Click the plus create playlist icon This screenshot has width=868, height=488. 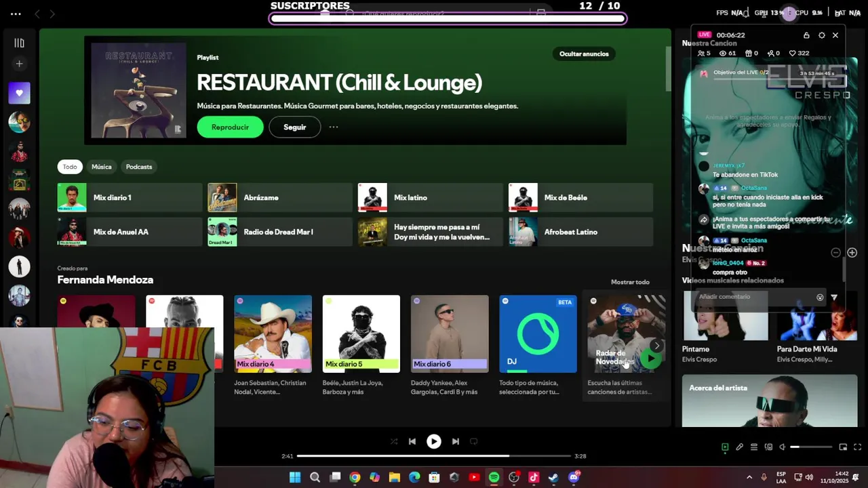click(x=19, y=64)
